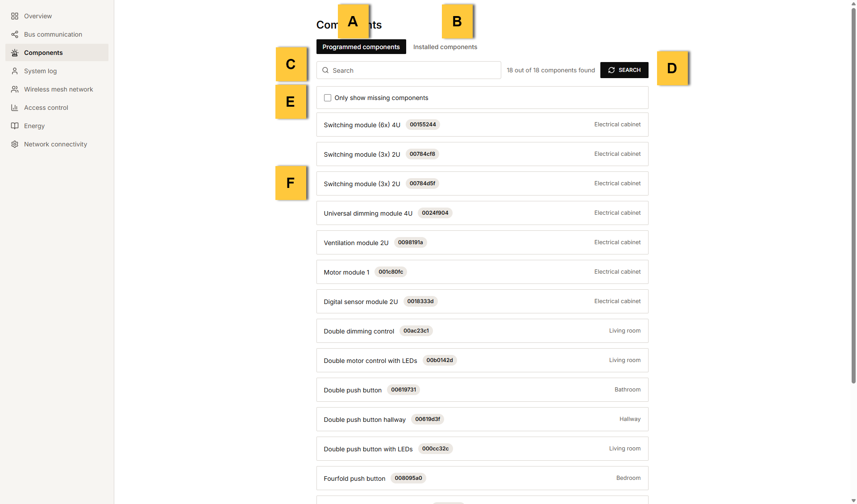Go to Network connectivity label
Image resolution: width=857 pixels, height=504 pixels.
55,144
